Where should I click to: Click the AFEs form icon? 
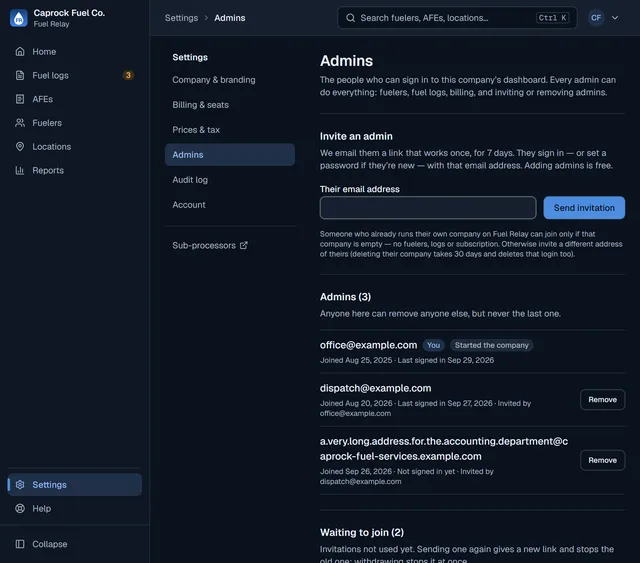point(20,99)
